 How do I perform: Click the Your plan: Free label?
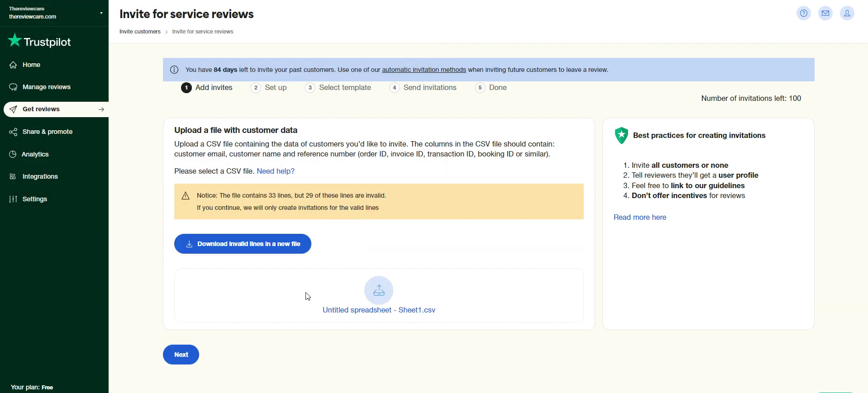(x=32, y=387)
